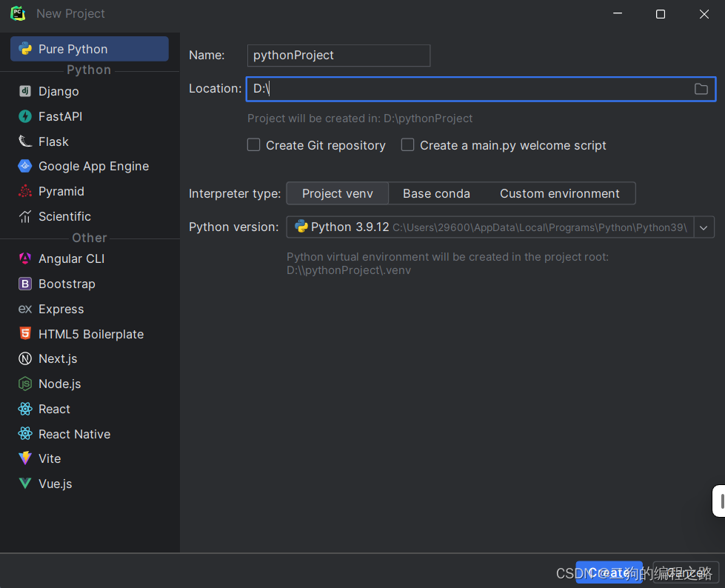The height and width of the screenshot is (588, 725).
Task: Click the HTML5 Boilerplate shield icon
Action: 25,333
